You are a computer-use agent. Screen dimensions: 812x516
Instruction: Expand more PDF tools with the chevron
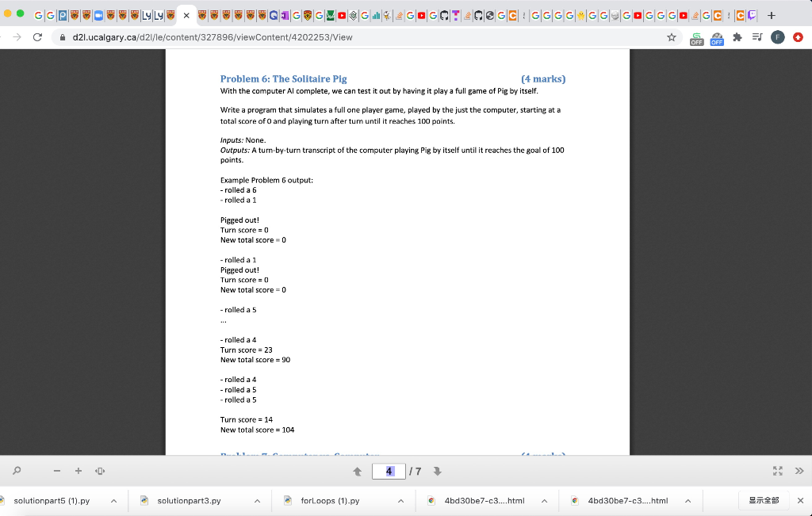coord(800,471)
